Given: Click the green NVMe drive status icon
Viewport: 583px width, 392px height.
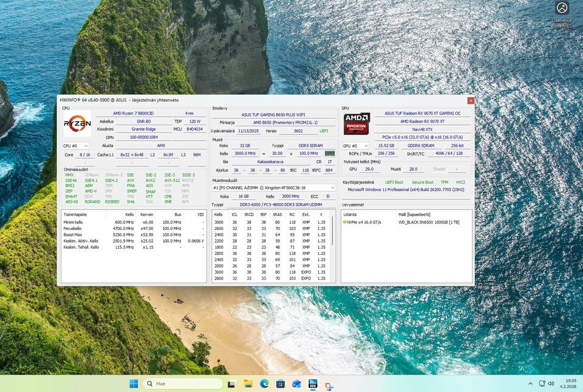Looking at the screenshot, I should (x=345, y=223).
